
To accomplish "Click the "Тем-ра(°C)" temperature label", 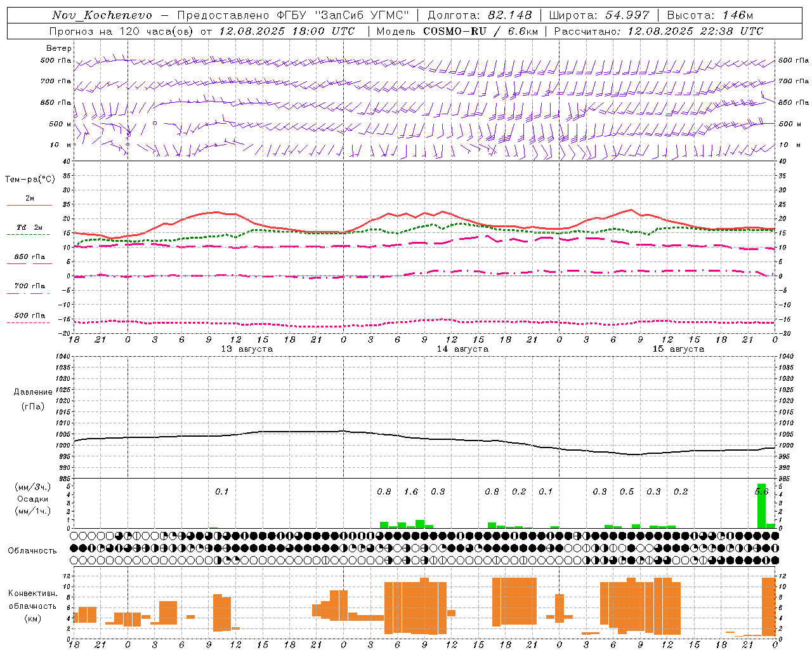I will tap(30, 180).
